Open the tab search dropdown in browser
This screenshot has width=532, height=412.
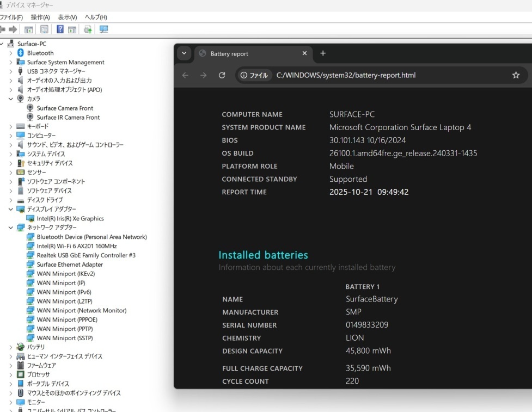[184, 53]
